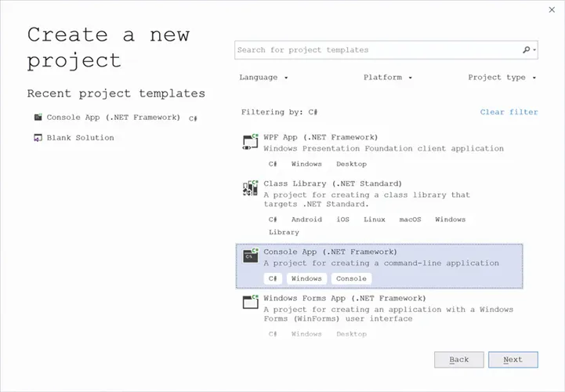Click the Clear filter link

(x=509, y=112)
